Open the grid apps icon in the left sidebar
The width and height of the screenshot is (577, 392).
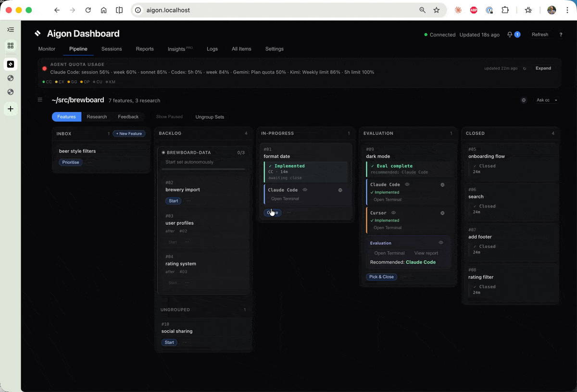11,46
